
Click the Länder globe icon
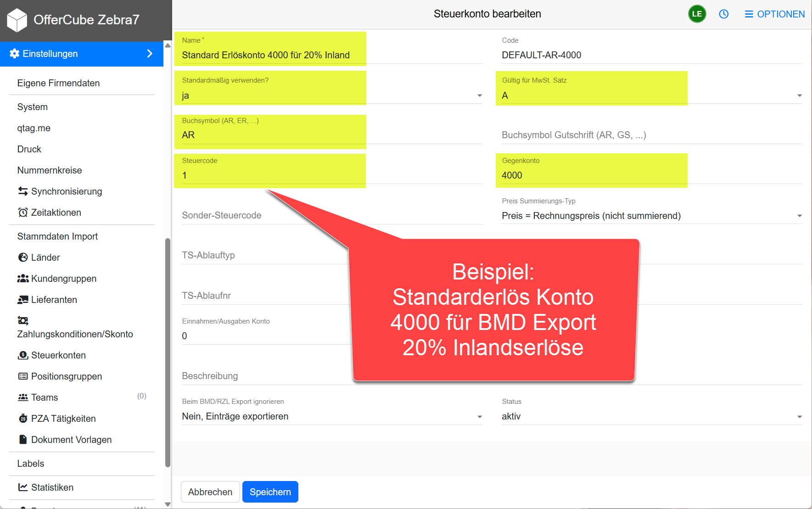[x=23, y=257]
